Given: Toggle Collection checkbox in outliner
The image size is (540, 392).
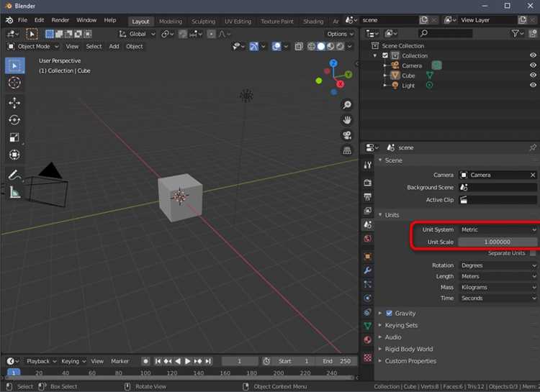Looking at the screenshot, I should click(385, 55).
